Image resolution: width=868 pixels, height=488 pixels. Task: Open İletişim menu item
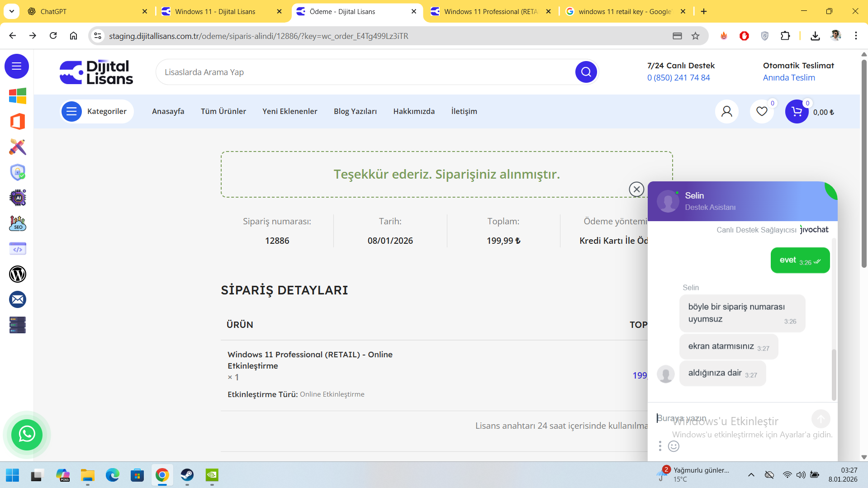click(x=464, y=111)
